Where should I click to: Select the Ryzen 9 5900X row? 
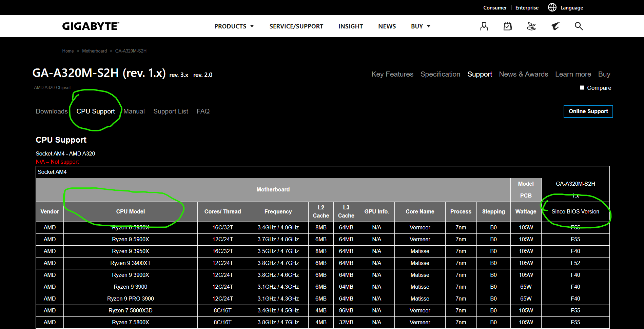[323, 240]
